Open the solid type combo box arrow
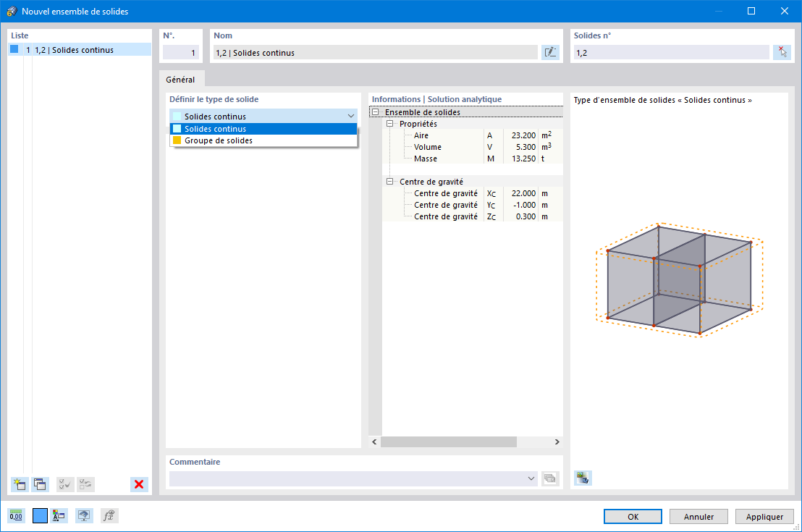This screenshot has height=532, width=802. pyautogui.click(x=351, y=116)
